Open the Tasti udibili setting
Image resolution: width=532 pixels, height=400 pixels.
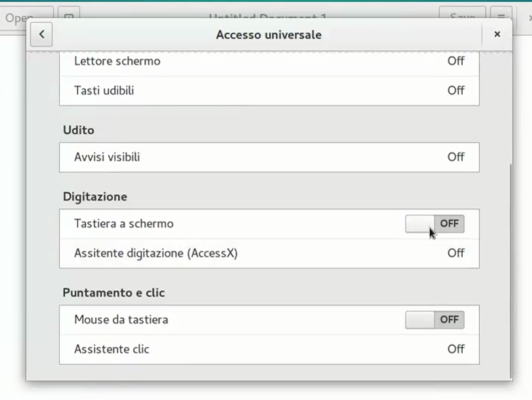269,91
